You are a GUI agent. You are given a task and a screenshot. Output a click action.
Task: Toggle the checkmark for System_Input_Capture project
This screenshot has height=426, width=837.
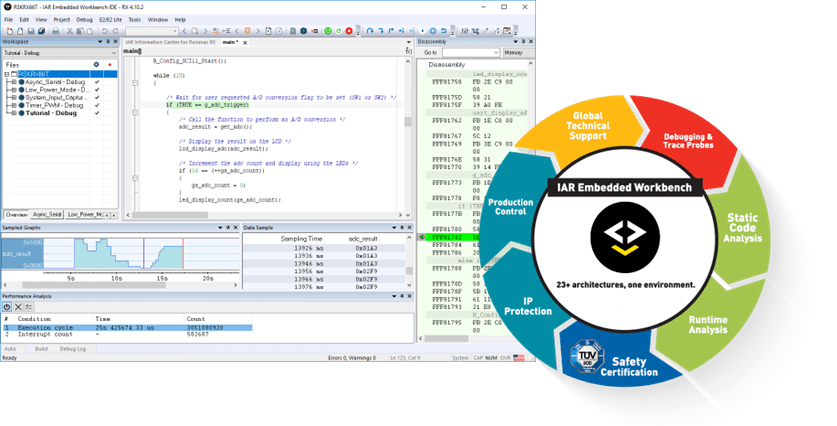(97, 98)
